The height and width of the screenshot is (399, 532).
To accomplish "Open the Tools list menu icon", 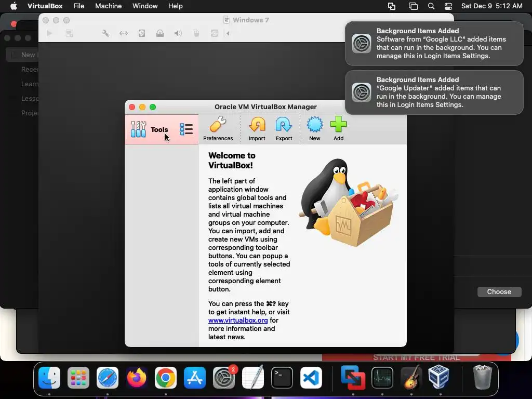I will (187, 129).
